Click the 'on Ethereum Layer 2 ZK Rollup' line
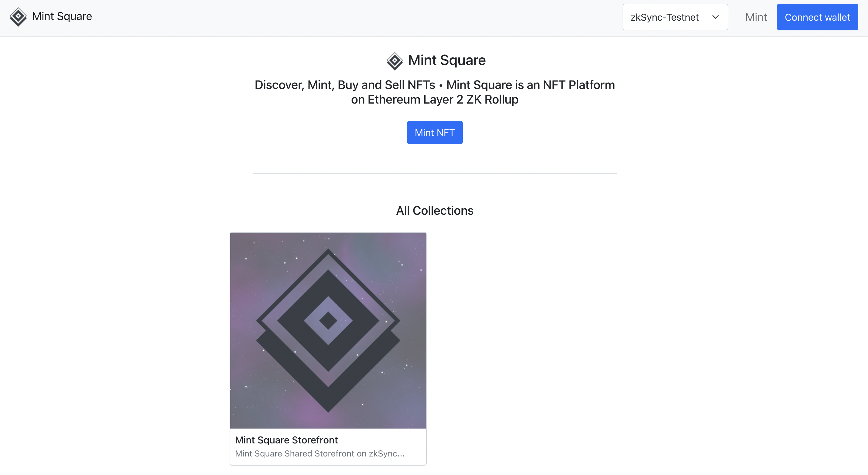This screenshot has height=475, width=868. click(x=435, y=100)
